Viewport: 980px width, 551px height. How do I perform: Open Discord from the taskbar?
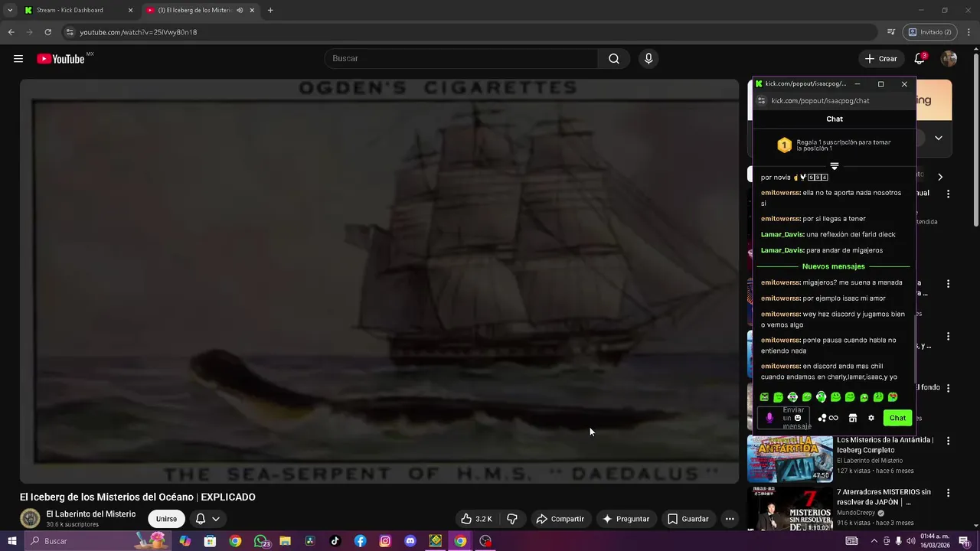[x=410, y=541]
